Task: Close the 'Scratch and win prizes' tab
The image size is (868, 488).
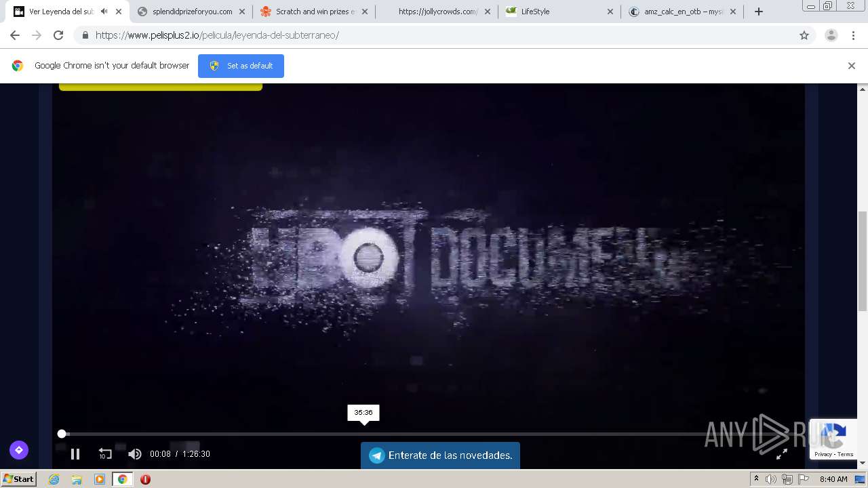Action: (x=365, y=12)
